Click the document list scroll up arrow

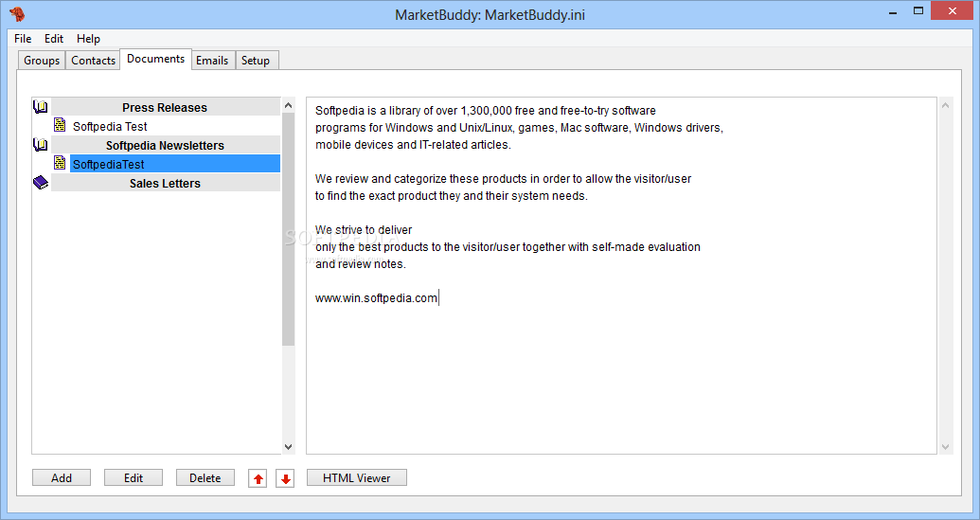288,106
